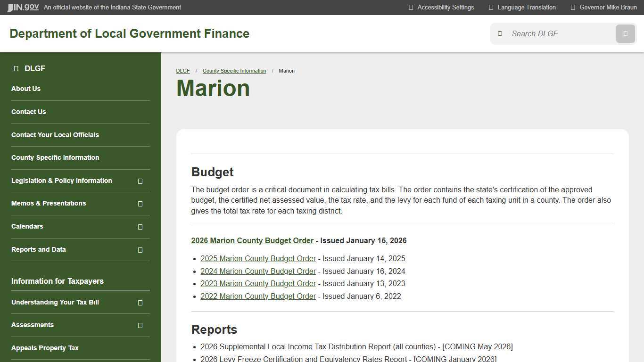644x362 pixels.
Task: Click the search magnifier icon inside the search bar
Action: (625, 33)
